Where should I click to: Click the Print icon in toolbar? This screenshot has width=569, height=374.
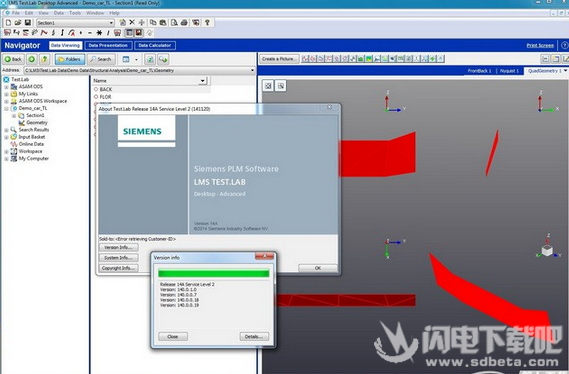(184, 22)
